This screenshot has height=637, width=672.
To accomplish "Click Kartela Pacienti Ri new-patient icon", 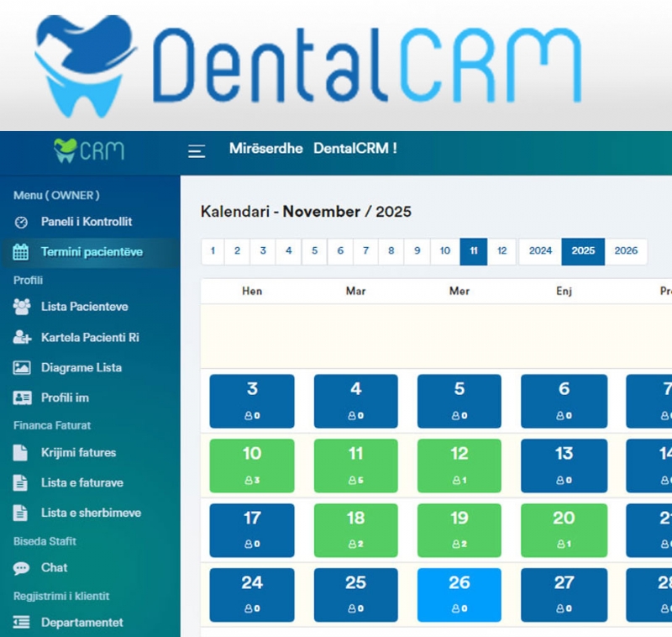I will pyautogui.click(x=20, y=337).
